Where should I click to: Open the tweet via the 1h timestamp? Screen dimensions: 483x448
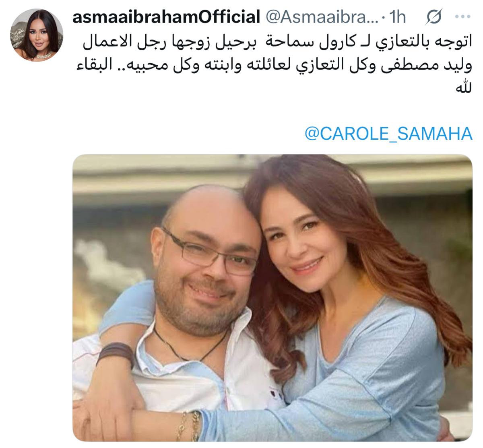[x=398, y=17]
